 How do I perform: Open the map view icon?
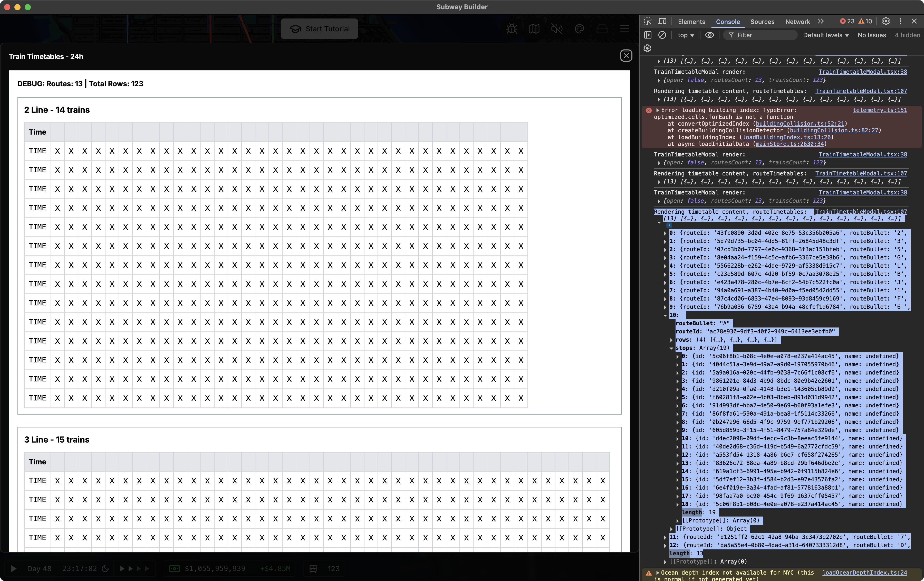[534, 29]
